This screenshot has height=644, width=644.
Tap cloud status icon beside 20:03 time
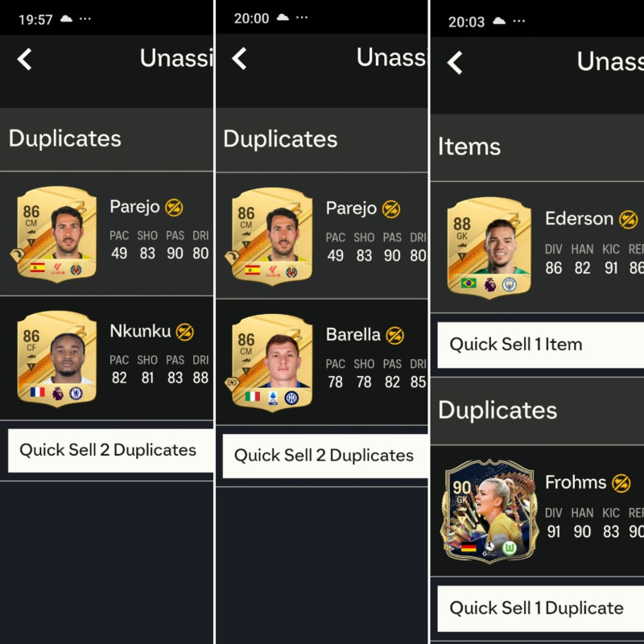click(x=499, y=21)
